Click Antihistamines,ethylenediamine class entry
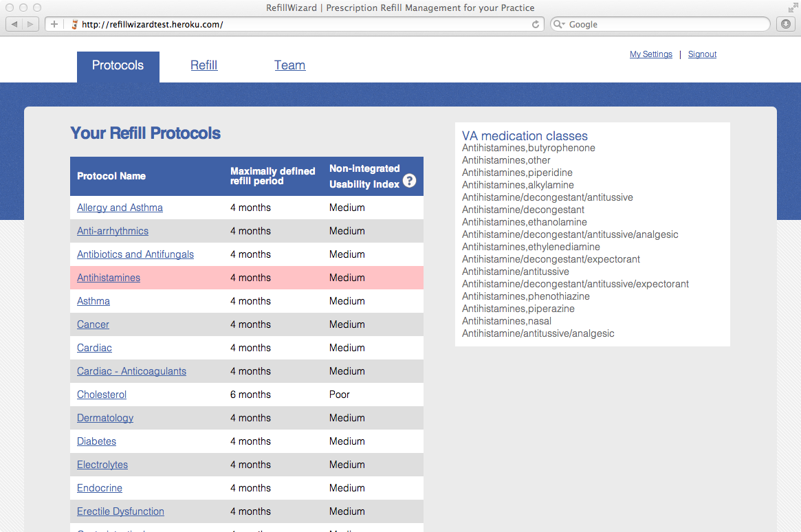This screenshot has width=801, height=532. pos(531,247)
